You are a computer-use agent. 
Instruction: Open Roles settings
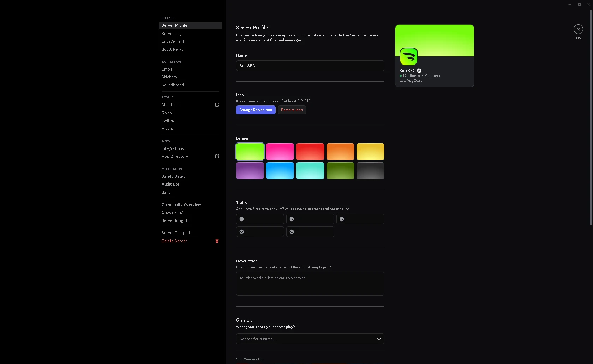[x=190, y=113]
